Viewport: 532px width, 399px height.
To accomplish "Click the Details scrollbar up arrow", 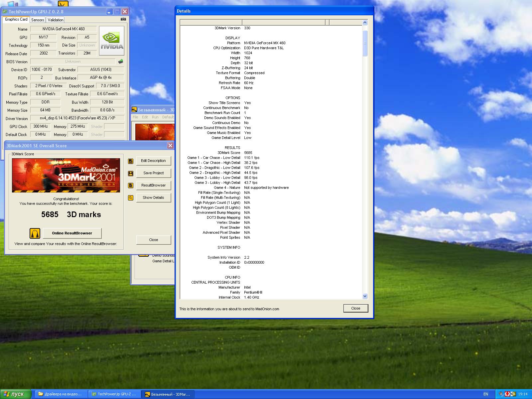I will [365, 23].
